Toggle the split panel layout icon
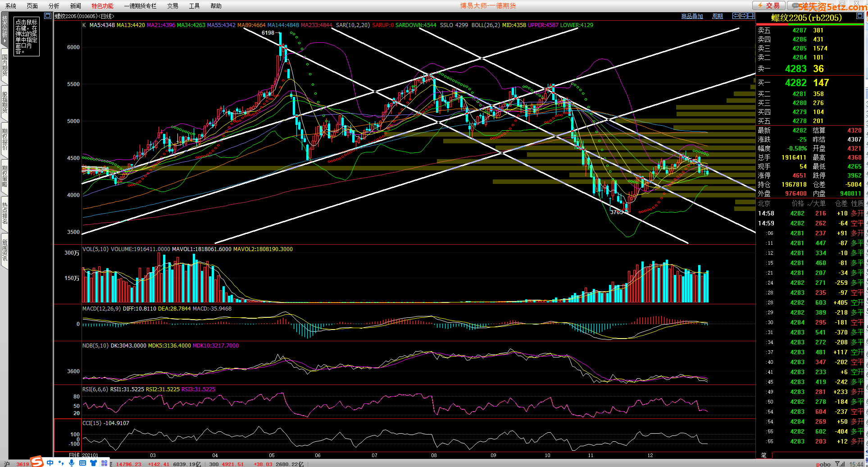This screenshot has width=868, height=467. coord(751,16)
